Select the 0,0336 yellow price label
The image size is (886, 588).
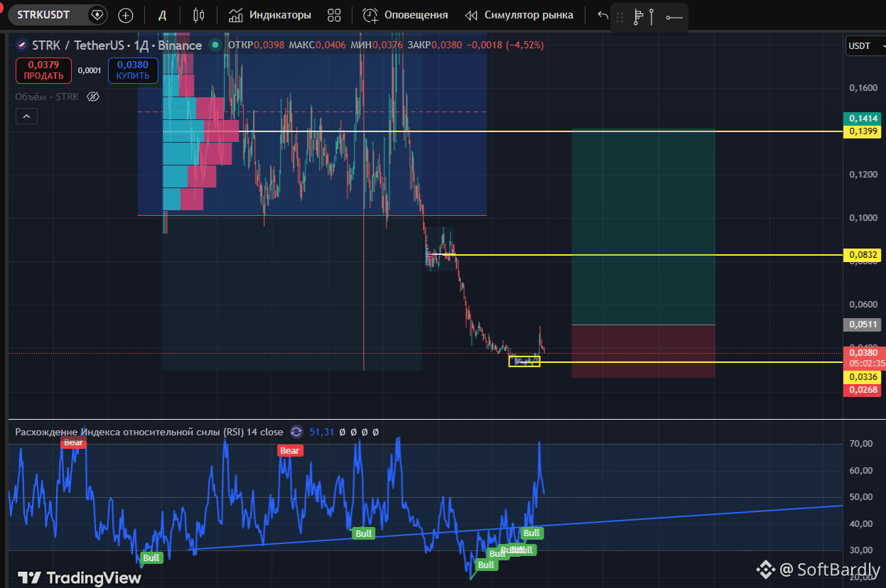pos(863,376)
